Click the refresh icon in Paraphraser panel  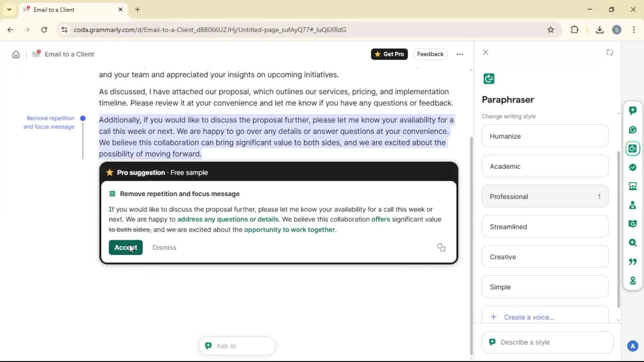(x=609, y=53)
